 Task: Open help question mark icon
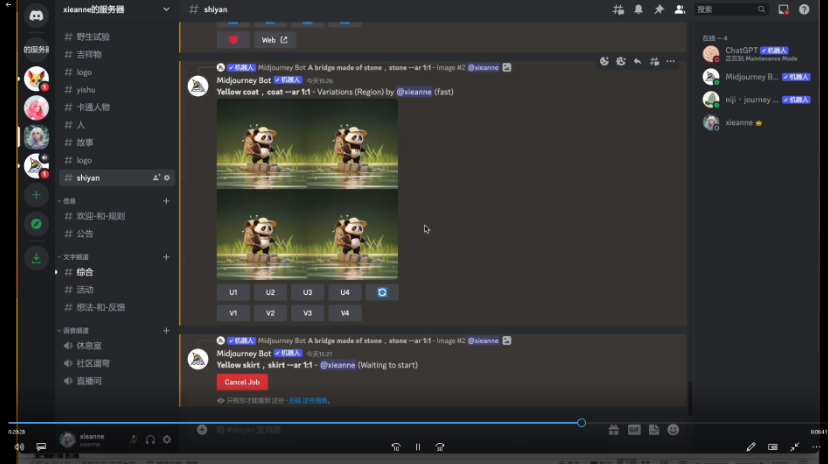pyautogui.click(x=804, y=10)
